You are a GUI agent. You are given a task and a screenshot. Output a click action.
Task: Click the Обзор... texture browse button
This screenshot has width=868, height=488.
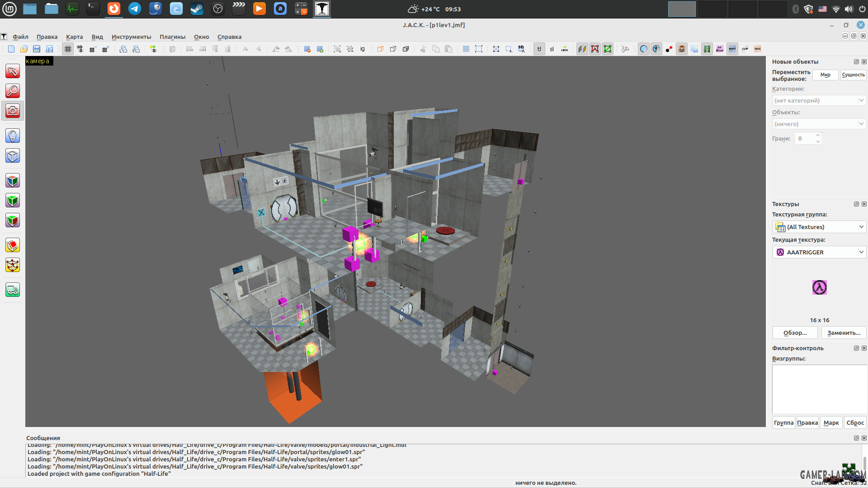click(x=795, y=333)
